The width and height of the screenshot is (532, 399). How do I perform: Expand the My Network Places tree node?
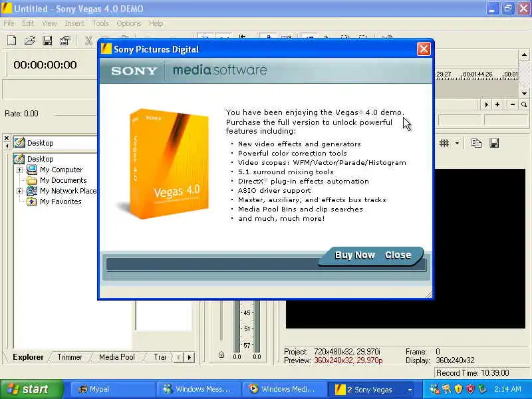[19, 191]
